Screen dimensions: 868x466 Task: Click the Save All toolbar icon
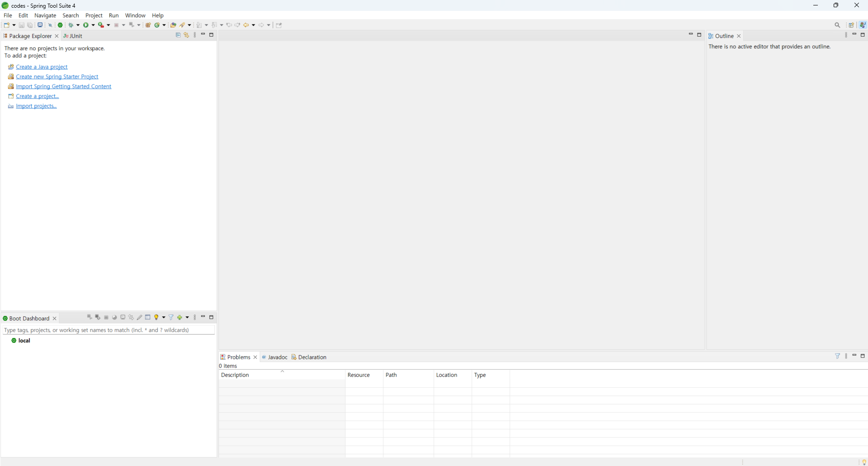click(x=30, y=25)
